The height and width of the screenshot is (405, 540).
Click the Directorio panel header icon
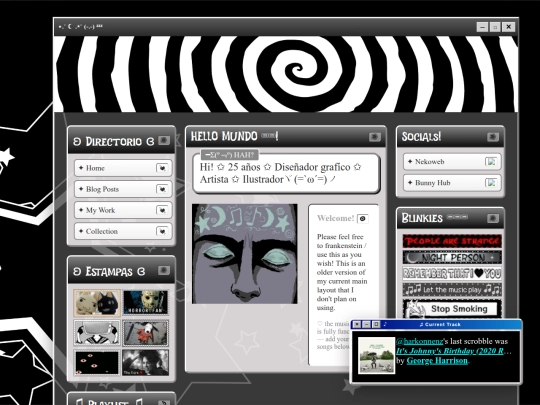point(164,141)
